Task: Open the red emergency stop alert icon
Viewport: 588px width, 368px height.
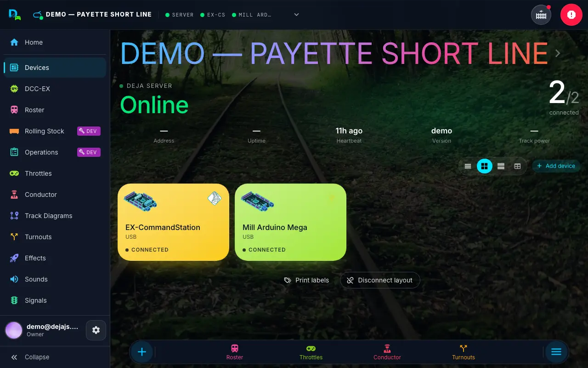Action: click(571, 15)
